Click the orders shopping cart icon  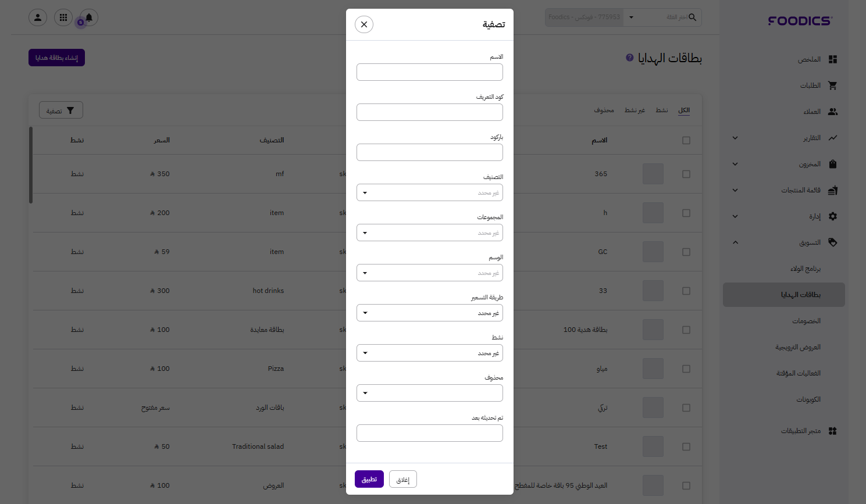tap(833, 85)
